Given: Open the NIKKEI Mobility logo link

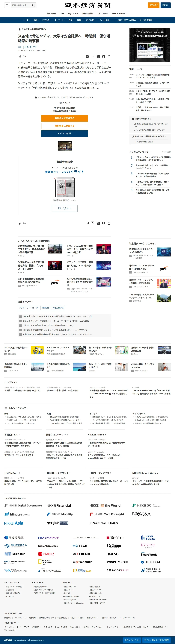Looking at the screenshot, I should [60, 514].
